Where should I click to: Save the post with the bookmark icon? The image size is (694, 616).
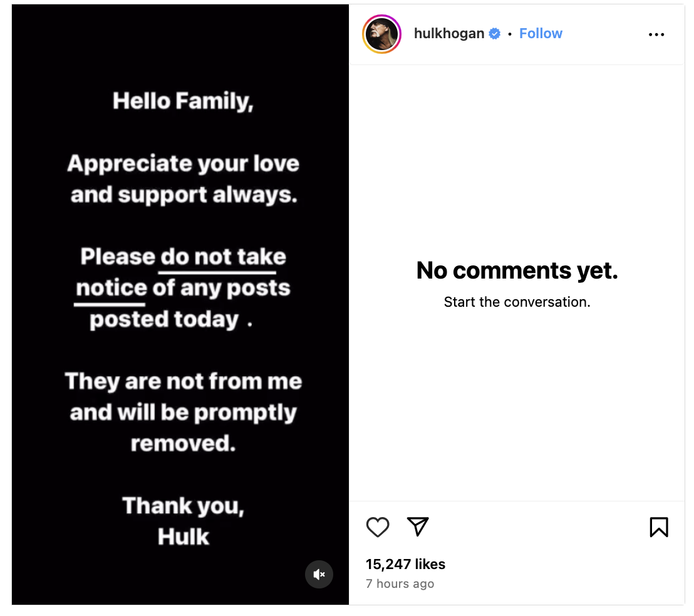[659, 527]
